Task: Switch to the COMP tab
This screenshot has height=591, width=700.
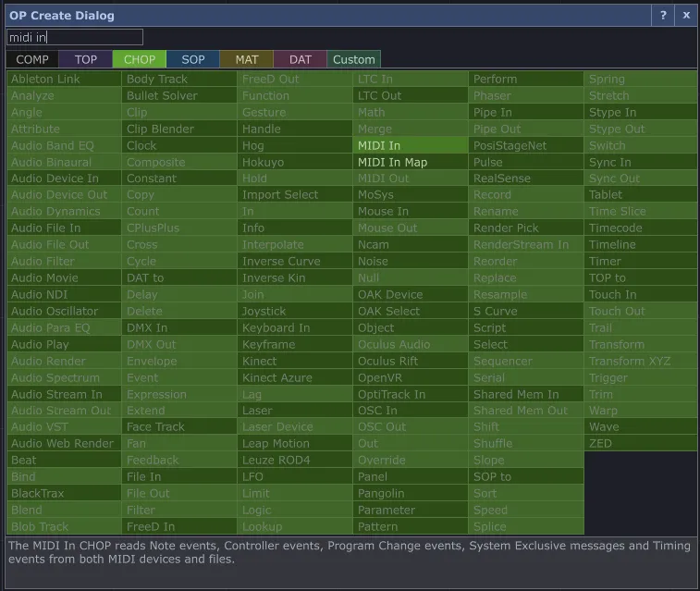Action: [32, 59]
